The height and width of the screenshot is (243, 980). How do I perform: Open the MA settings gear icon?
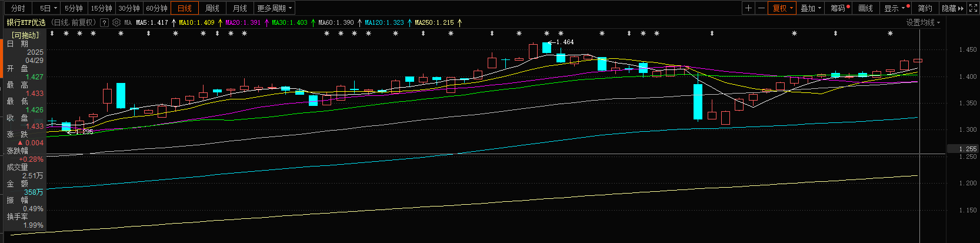tap(116, 22)
